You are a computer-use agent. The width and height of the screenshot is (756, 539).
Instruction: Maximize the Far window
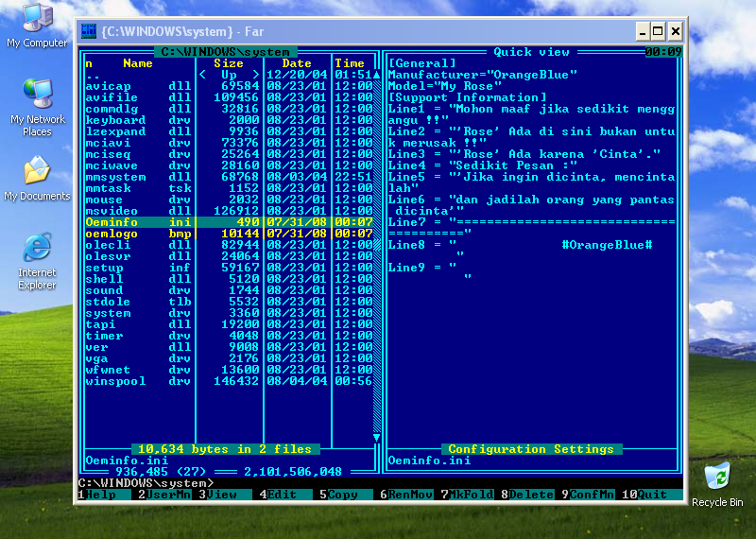[x=658, y=32]
